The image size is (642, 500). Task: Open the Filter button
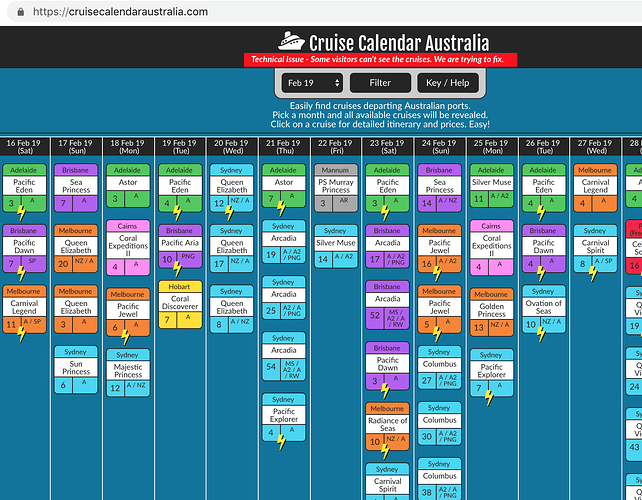(x=380, y=83)
